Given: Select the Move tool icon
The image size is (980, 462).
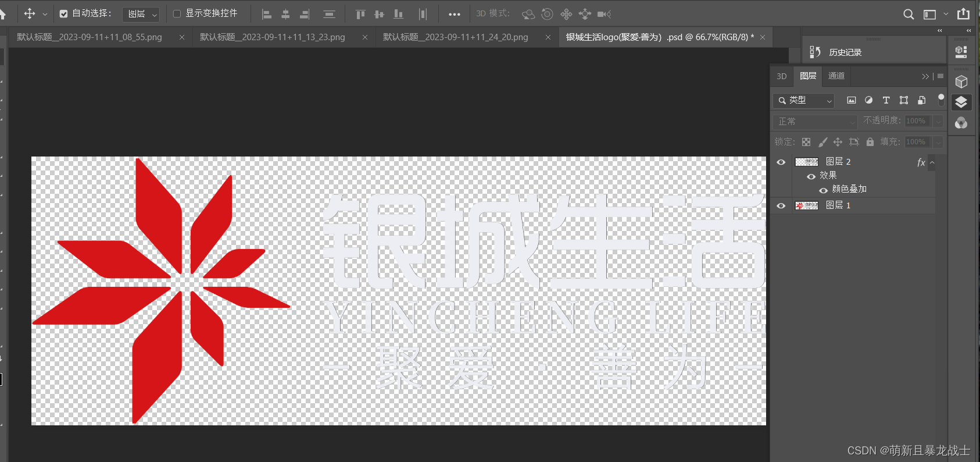Looking at the screenshot, I should 29,13.
